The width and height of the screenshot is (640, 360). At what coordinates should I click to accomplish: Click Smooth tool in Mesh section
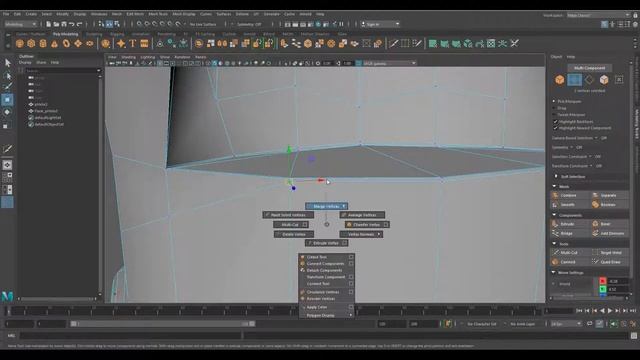(570, 204)
